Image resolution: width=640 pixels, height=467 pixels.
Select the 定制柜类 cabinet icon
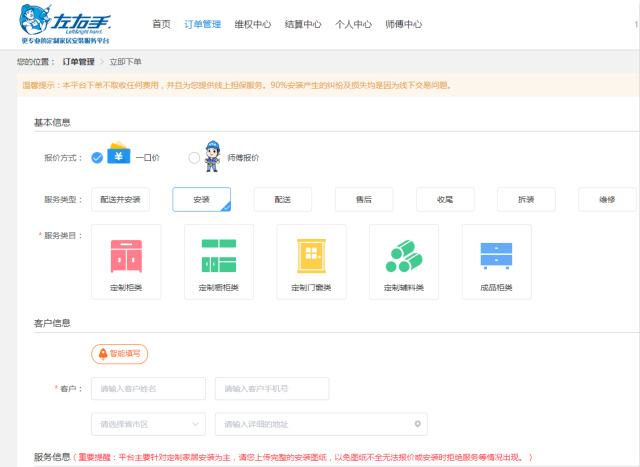(x=125, y=256)
